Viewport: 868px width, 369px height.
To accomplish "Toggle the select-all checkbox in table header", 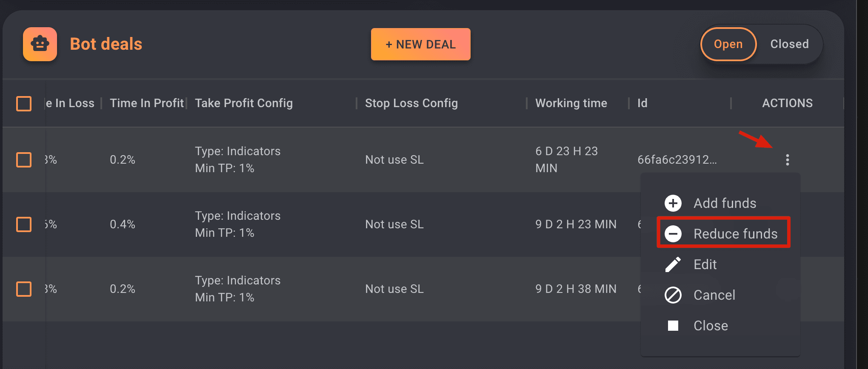I will pyautogui.click(x=24, y=103).
